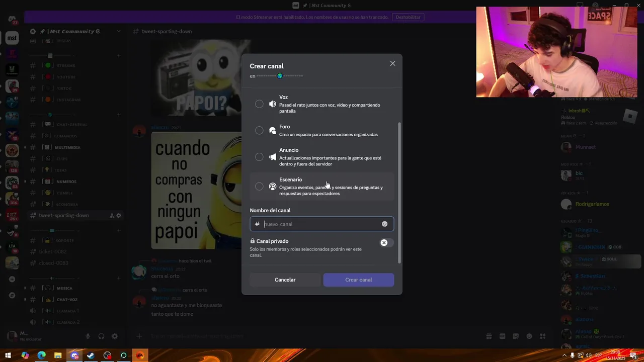Screen dimensions: 644x362
Task: Open Microsoft Edge from taskbar
Action: (41, 355)
